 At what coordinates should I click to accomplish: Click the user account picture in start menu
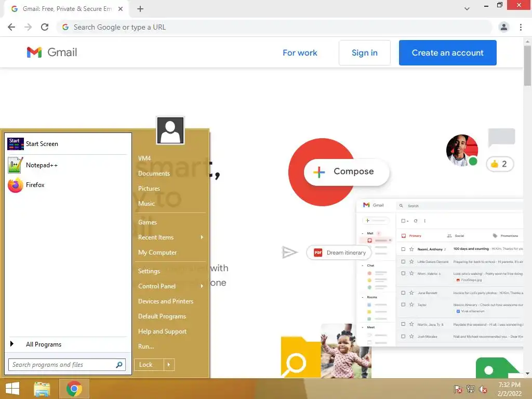[170, 130]
